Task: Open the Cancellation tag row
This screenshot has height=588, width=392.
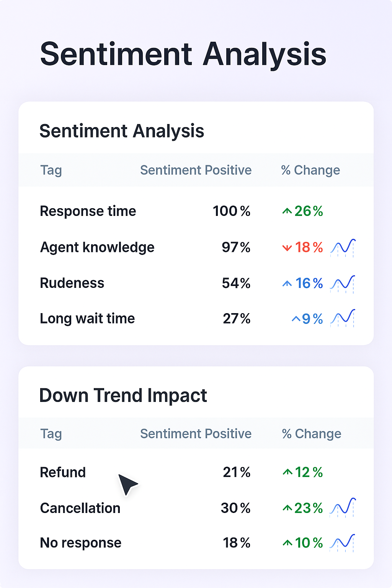Action: coord(80,508)
